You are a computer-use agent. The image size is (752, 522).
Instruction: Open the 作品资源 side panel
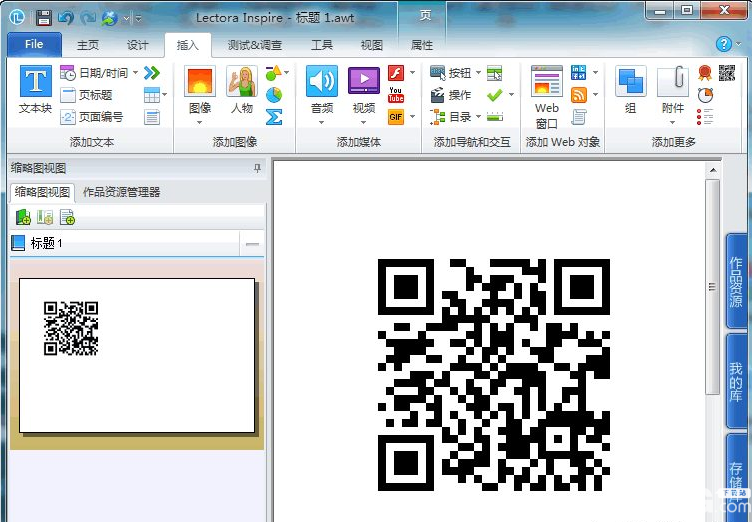pyautogui.click(x=736, y=282)
